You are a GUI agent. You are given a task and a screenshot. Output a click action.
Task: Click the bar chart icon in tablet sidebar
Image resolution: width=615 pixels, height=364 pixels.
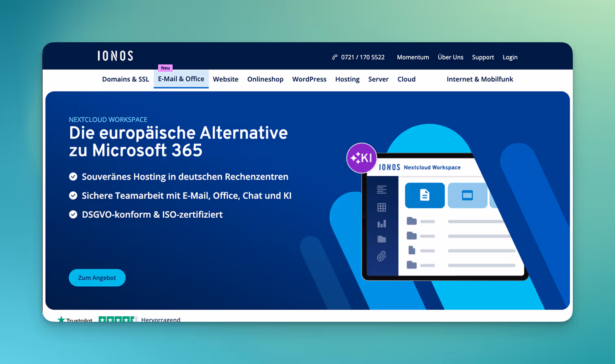click(x=382, y=223)
